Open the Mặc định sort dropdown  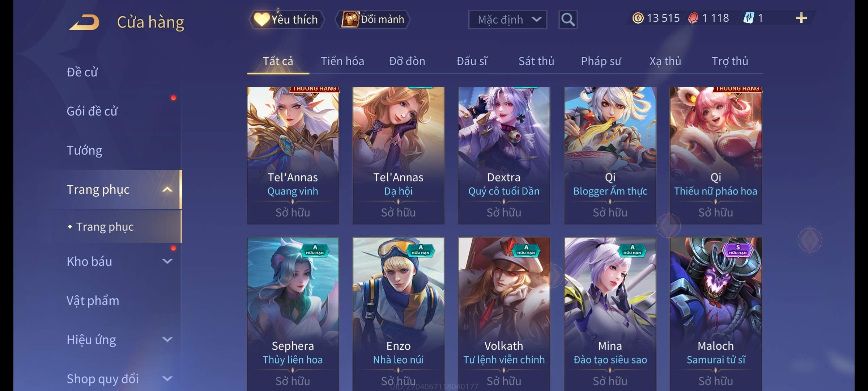tap(507, 20)
